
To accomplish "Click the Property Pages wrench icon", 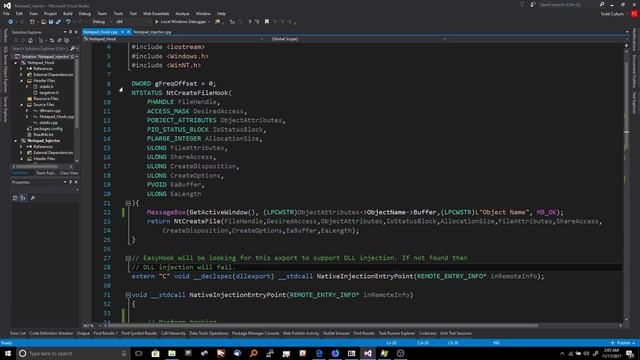I will (x=33, y=198).
